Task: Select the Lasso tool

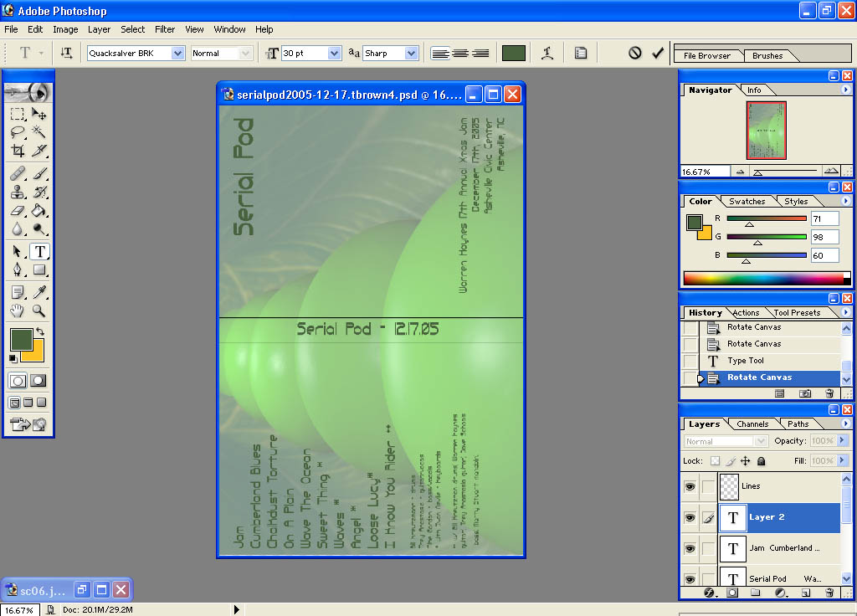Action: coord(18,131)
